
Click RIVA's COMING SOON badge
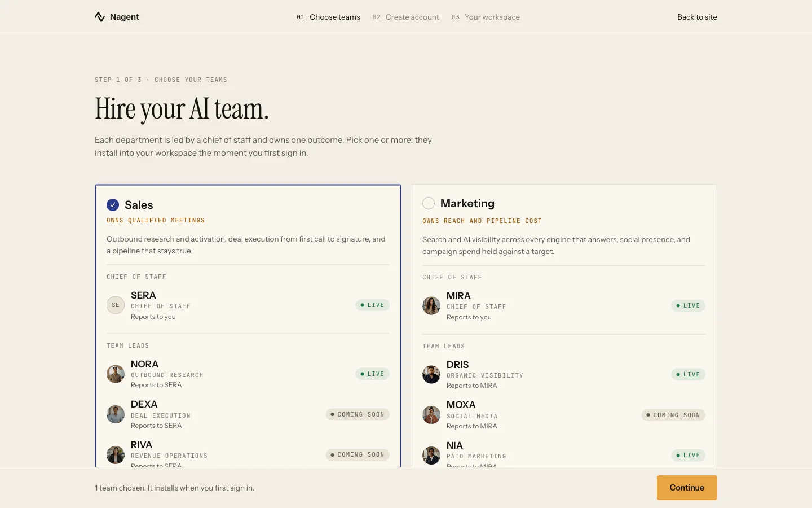point(358,455)
